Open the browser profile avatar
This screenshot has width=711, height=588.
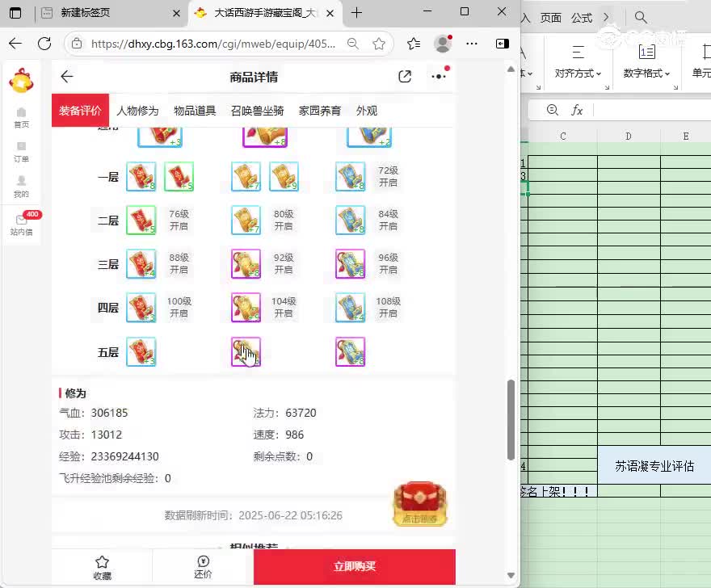click(443, 44)
